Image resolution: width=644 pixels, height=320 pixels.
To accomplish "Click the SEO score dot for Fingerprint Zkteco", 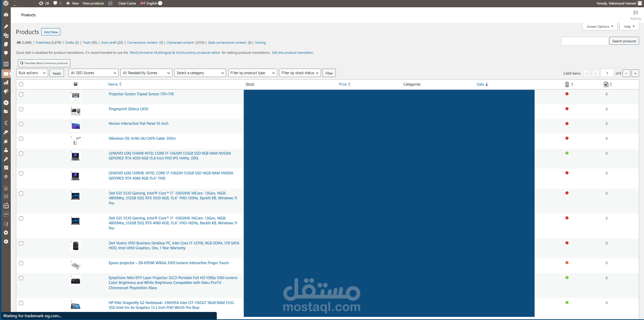I will [567, 109].
